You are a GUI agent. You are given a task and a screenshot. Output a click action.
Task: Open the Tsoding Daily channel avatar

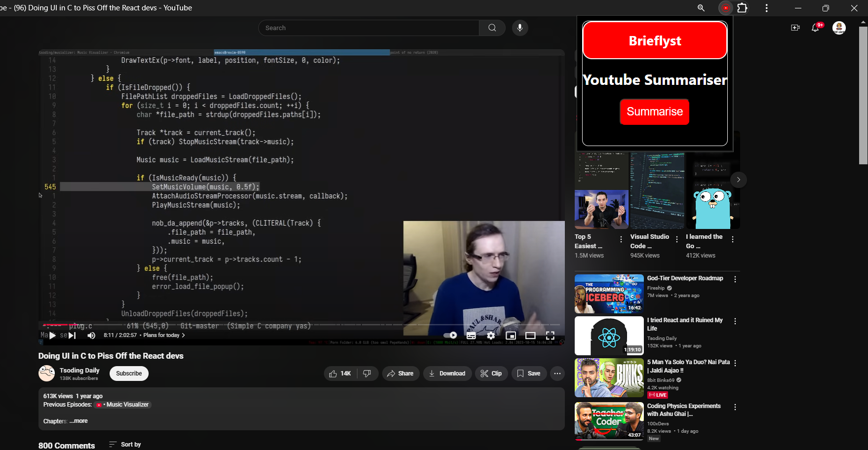click(x=47, y=374)
